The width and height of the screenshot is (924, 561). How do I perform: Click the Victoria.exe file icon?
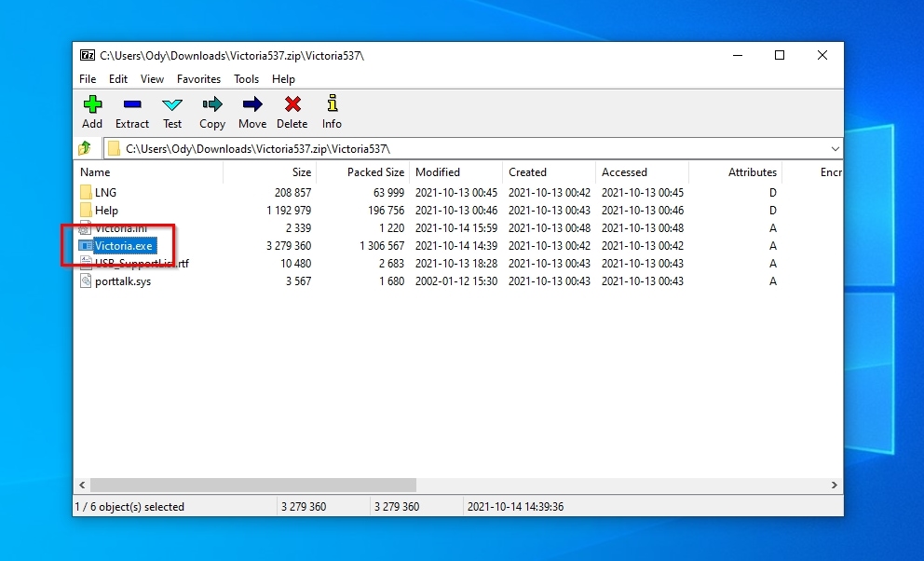tap(86, 246)
